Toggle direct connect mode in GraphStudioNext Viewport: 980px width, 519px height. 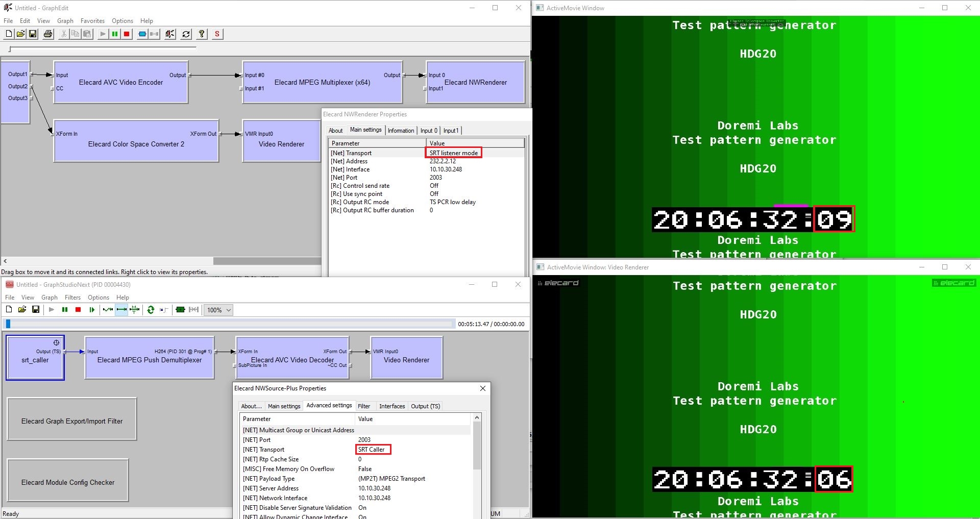coord(121,309)
